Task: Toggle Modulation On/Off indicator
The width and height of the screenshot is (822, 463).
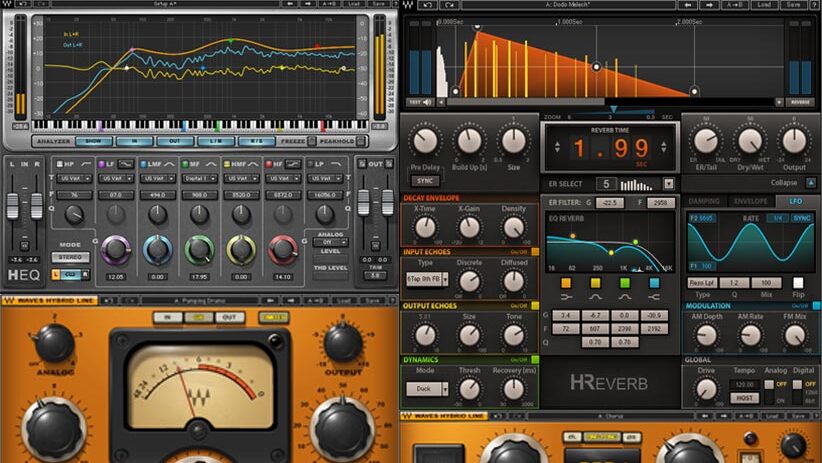Action: click(x=816, y=306)
